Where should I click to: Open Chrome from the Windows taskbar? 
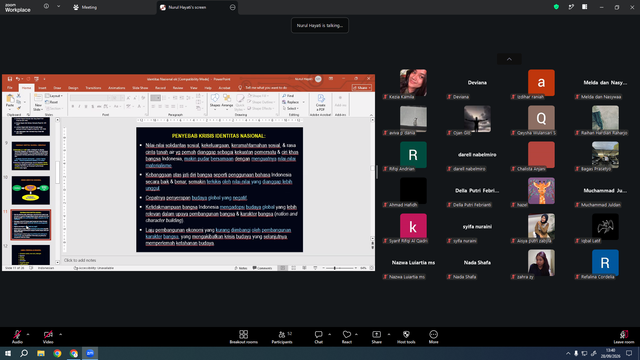(57, 353)
